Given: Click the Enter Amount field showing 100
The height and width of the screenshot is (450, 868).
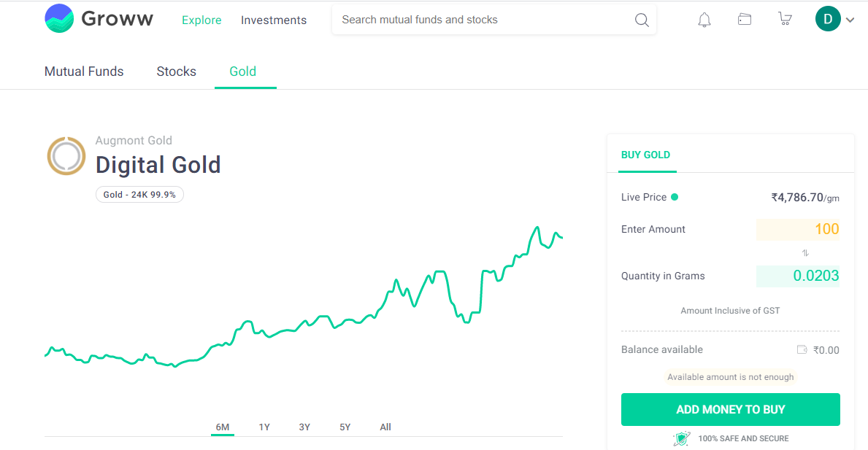Looking at the screenshot, I should point(798,229).
